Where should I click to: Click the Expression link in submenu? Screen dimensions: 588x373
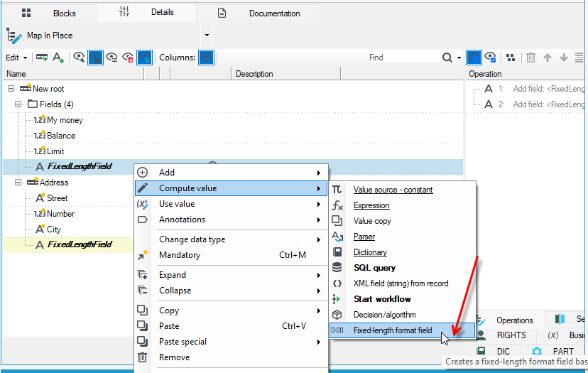pyautogui.click(x=371, y=205)
